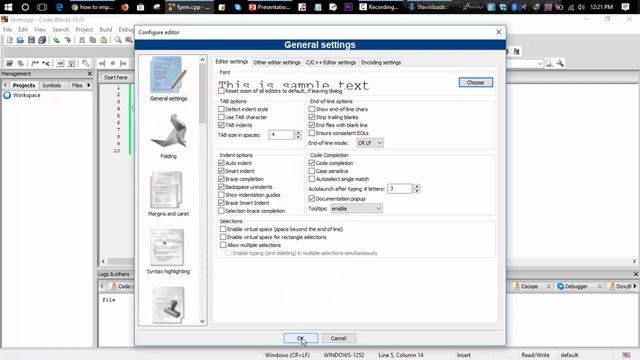Click TAB size in spaces input field

pos(281,135)
